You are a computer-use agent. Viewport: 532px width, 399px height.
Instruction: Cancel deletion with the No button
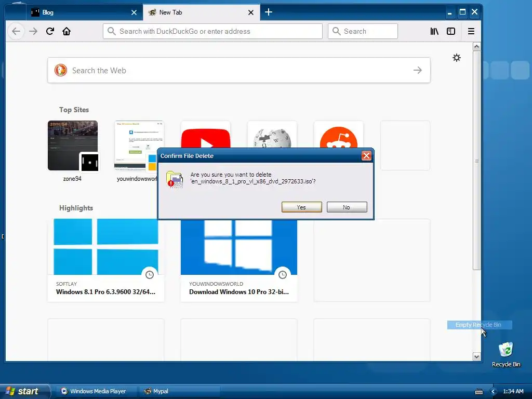[347, 207]
